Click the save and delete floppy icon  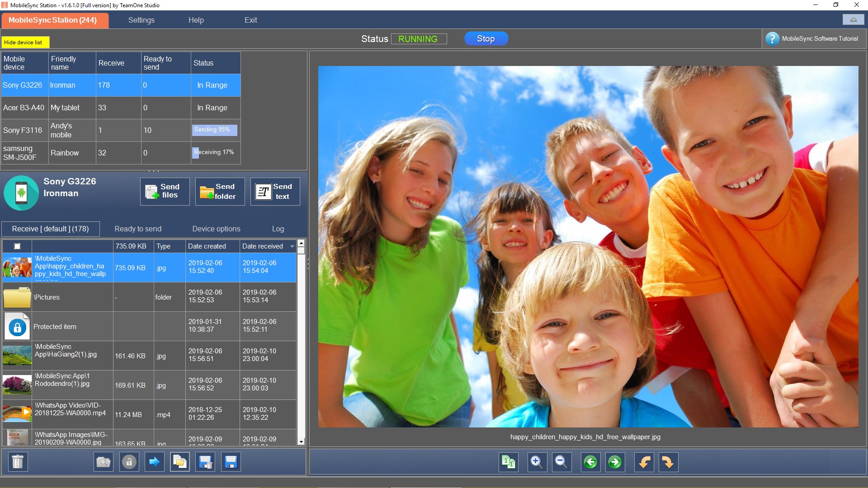point(205,462)
